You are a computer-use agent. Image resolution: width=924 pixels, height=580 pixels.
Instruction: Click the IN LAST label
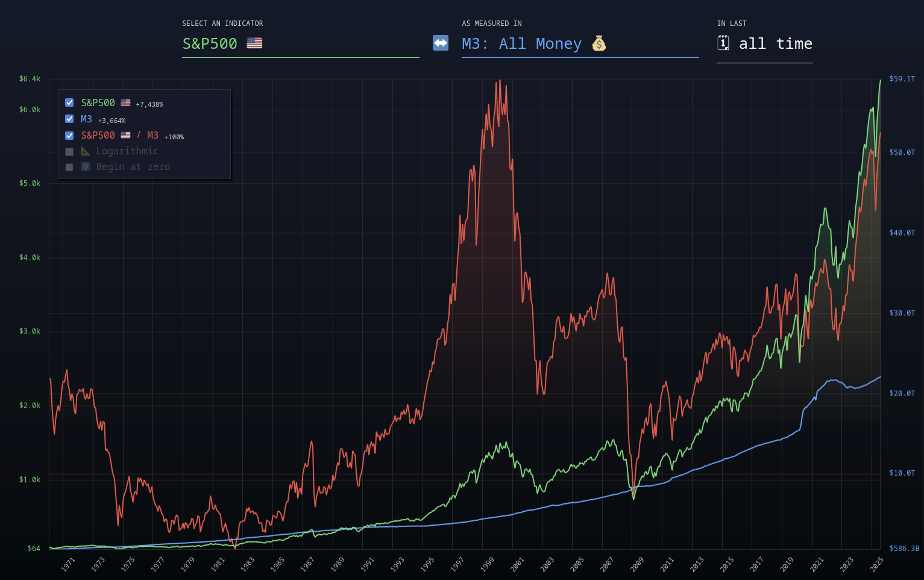click(x=732, y=24)
